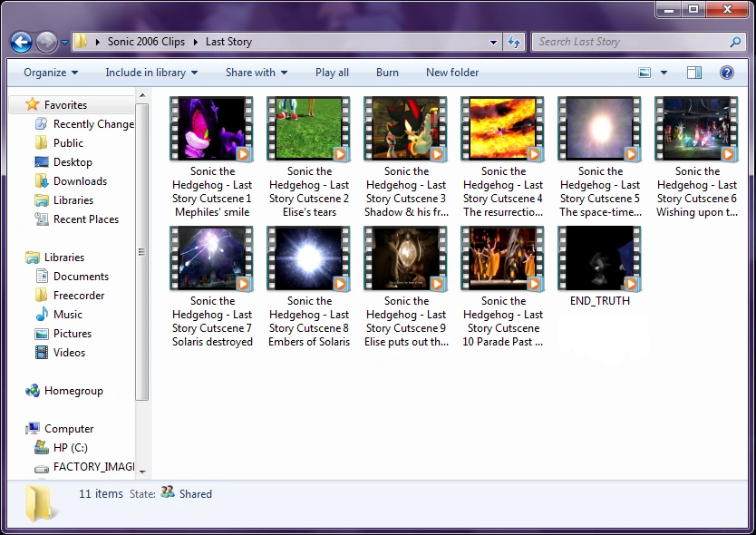Select Cutscene 5 The space-time video
This screenshot has height=535, width=756.
tap(600, 158)
